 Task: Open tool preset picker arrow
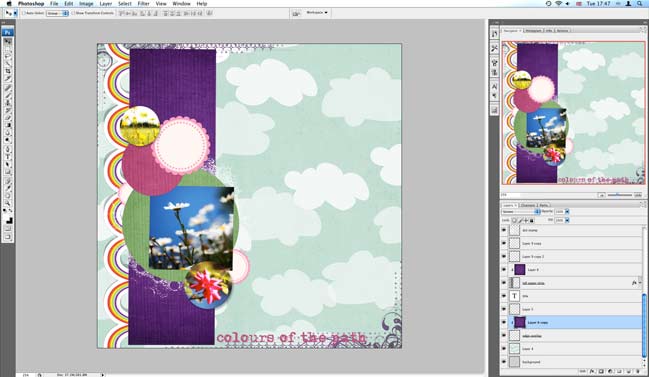click(16, 13)
